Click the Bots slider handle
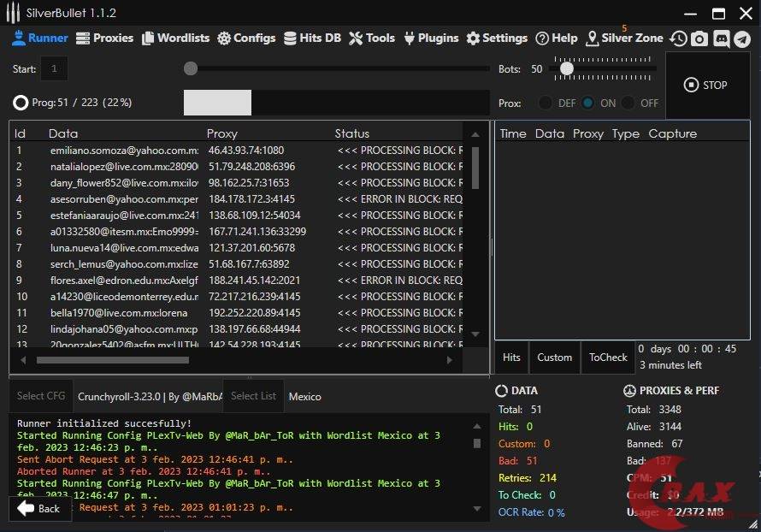The image size is (761, 532). point(566,68)
